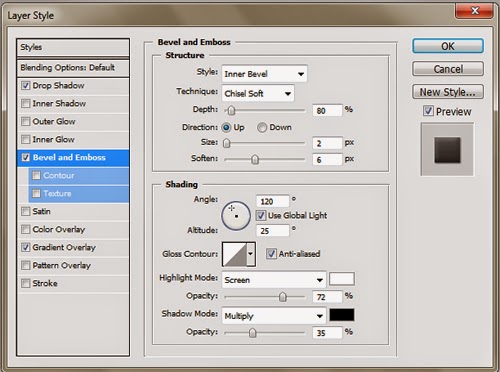
Task: Open the Style dropdown showing Inner Bevel
Action: point(264,74)
